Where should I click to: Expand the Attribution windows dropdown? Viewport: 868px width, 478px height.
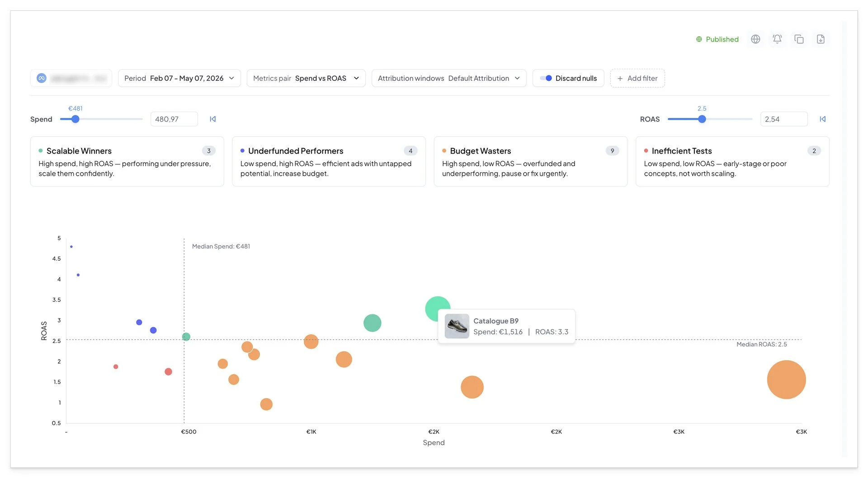tap(449, 78)
